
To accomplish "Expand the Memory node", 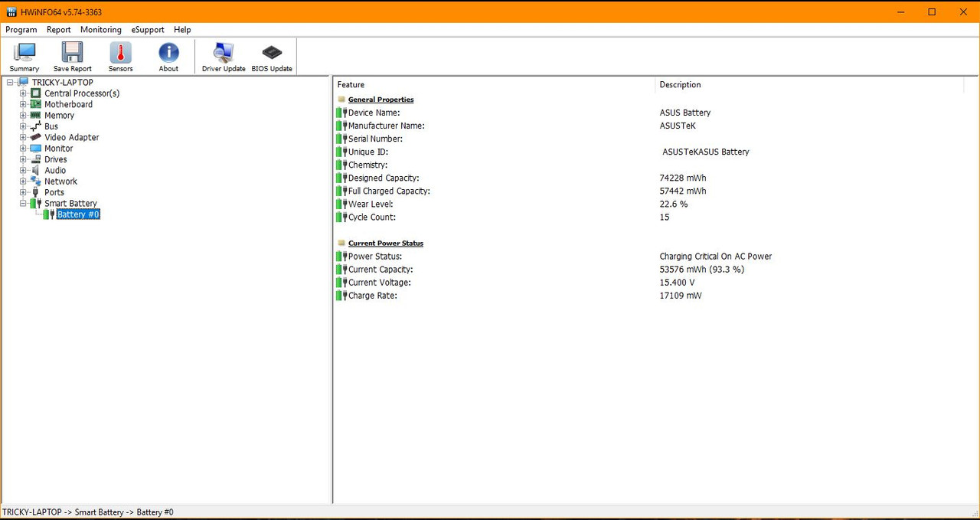I will (x=23, y=116).
